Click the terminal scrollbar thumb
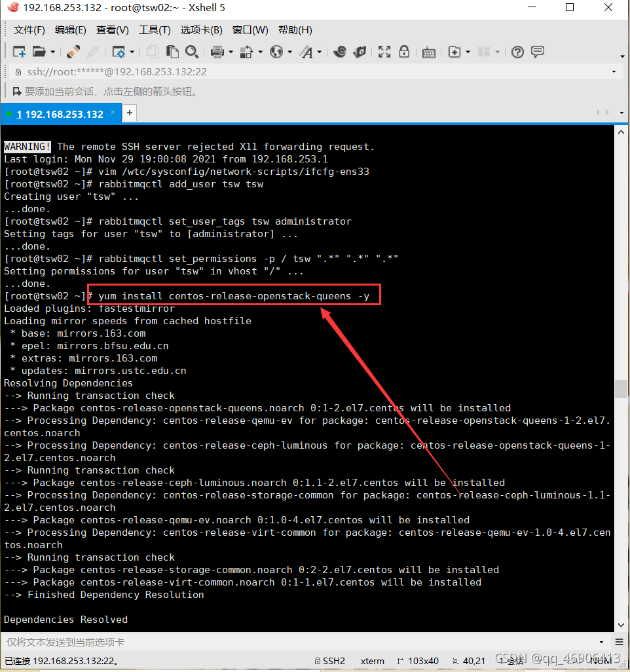 (621, 388)
